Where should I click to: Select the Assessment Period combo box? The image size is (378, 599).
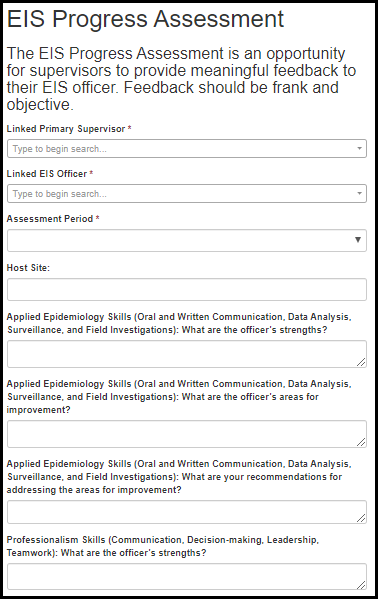tap(187, 240)
